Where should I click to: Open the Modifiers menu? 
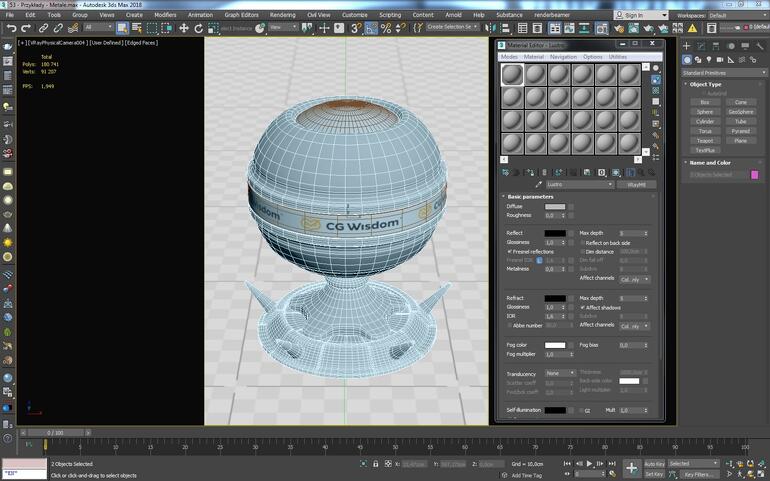165,15
